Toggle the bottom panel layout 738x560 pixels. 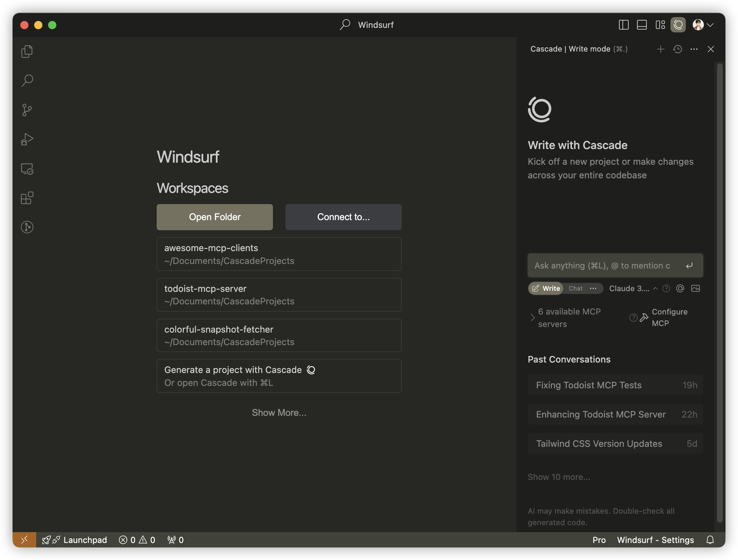pos(642,25)
